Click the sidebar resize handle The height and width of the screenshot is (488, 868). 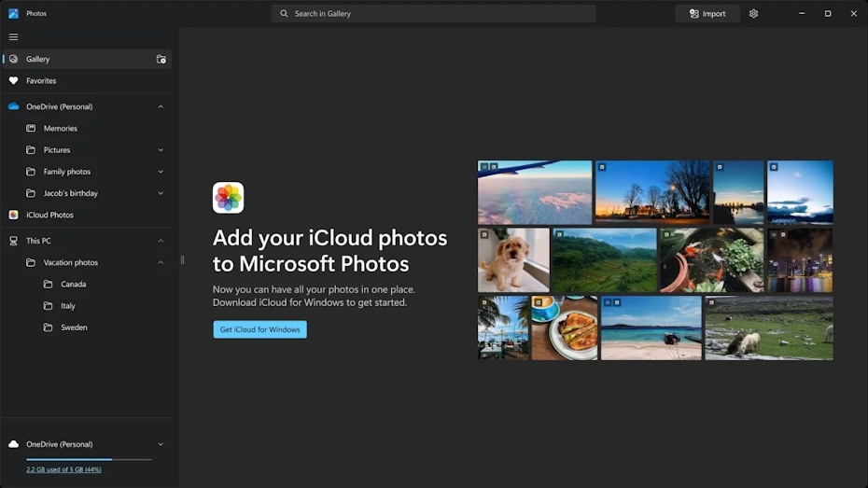coord(182,260)
